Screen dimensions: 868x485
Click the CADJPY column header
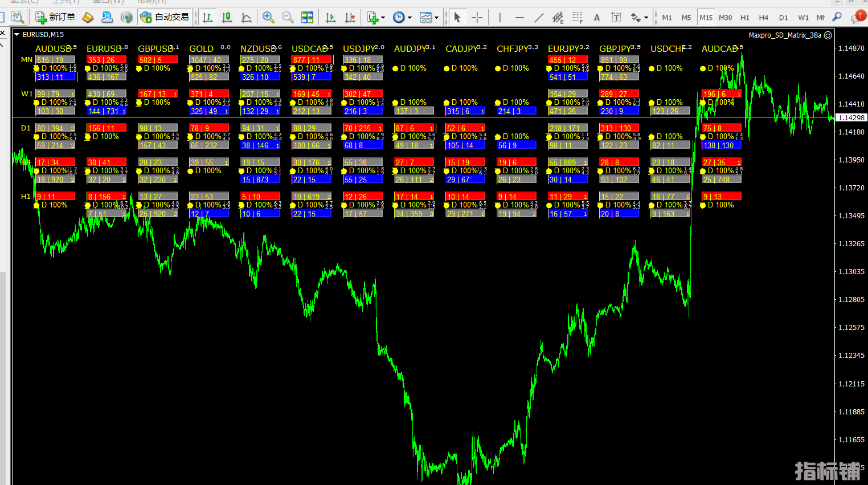(x=462, y=49)
